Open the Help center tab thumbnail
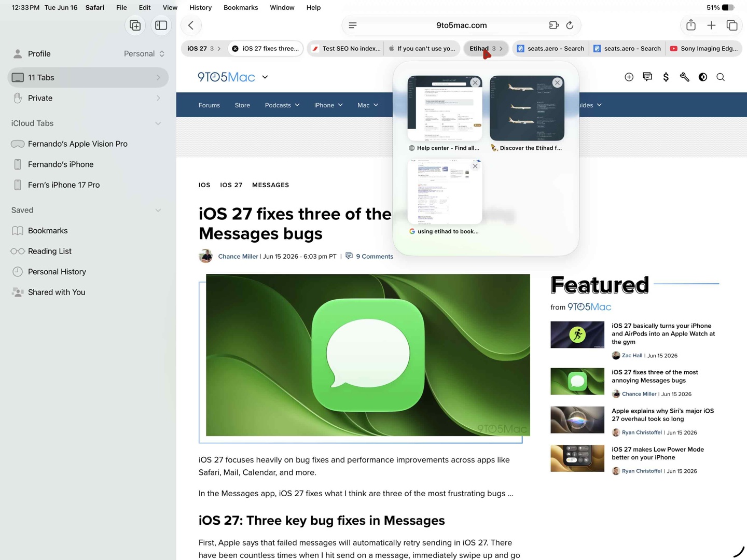This screenshot has width=747, height=560. click(445, 108)
